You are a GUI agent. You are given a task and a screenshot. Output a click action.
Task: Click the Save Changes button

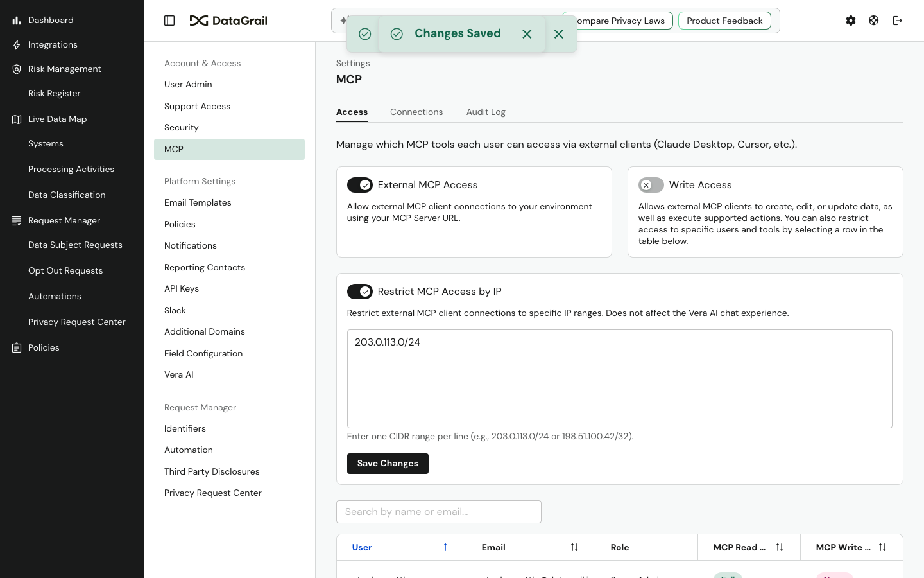pyautogui.click(x=388, y=464)
